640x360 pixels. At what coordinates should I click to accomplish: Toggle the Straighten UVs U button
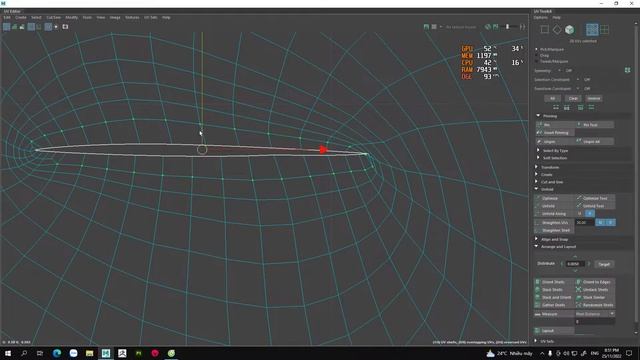tap(600, 222)
